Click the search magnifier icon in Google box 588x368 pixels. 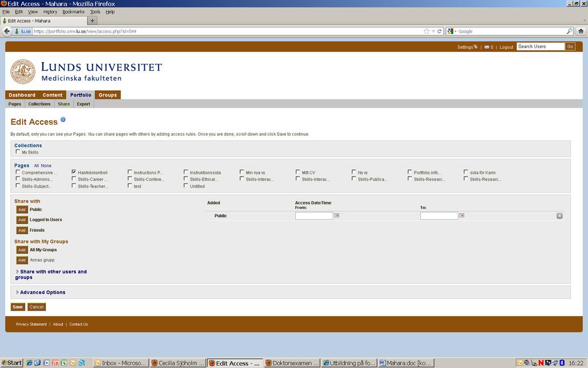pos(569,31)
